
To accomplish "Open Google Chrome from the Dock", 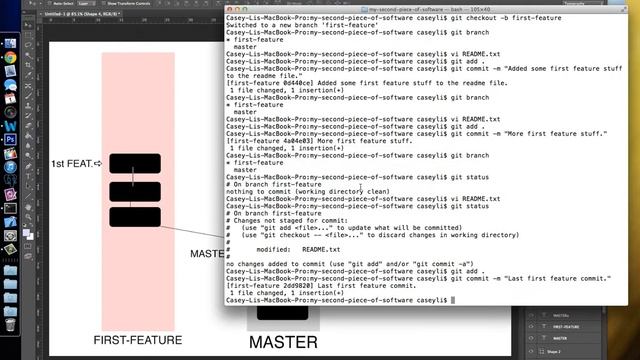I will click(x=10, y=57).
